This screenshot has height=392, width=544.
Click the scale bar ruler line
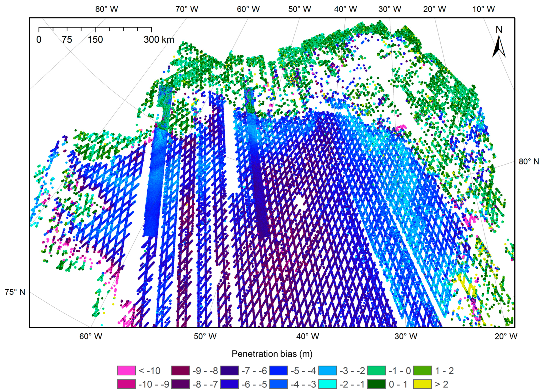click(95, 29)
